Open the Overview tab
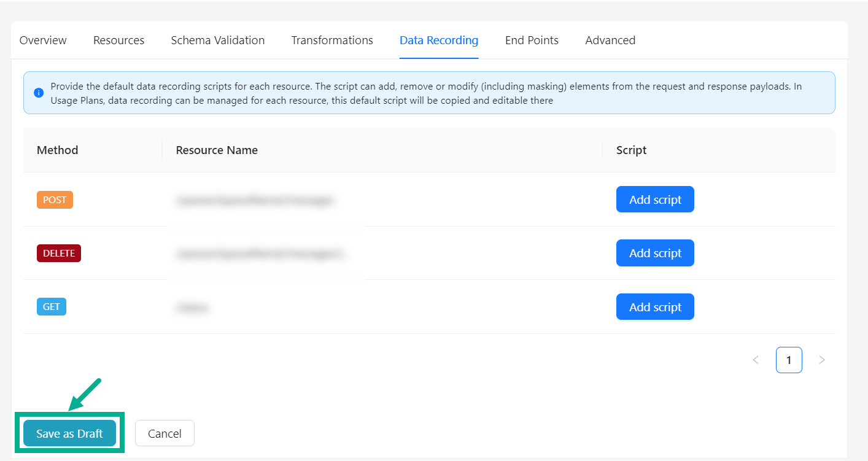This screenshot has width=868, height=461. [x=43, y=41]
